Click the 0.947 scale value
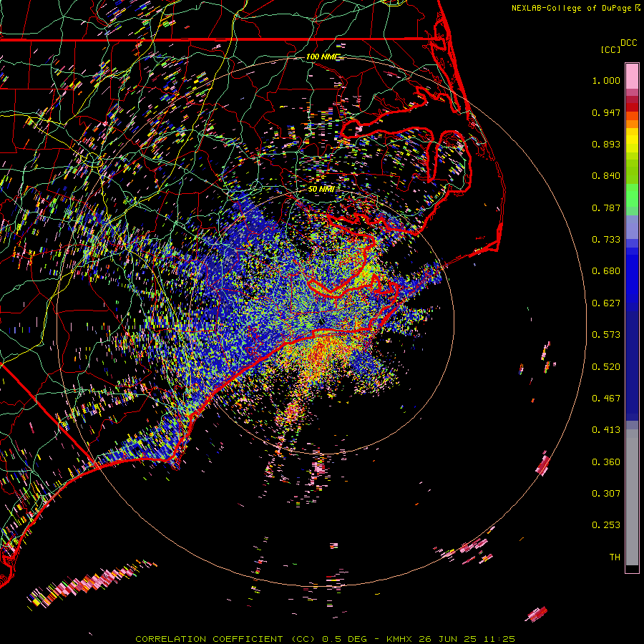 click(606, 112)
